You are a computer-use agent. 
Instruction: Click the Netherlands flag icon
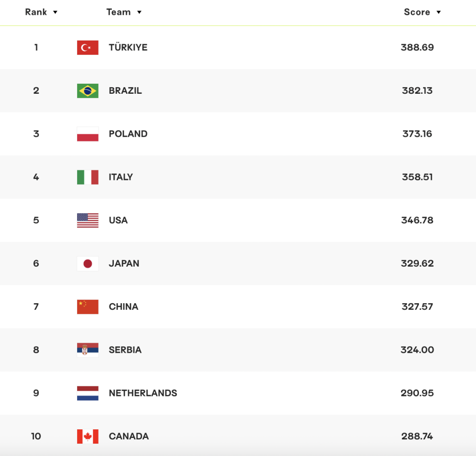(88, 393)
